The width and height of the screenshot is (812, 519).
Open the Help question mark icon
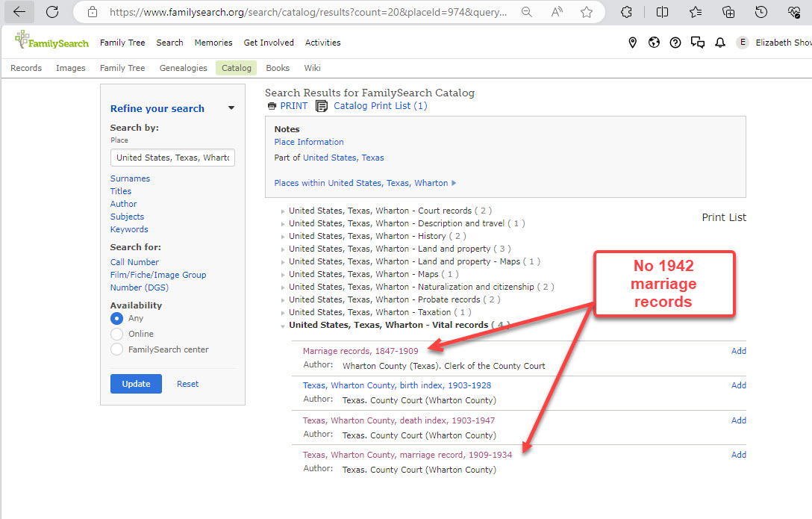pos(675,43)
